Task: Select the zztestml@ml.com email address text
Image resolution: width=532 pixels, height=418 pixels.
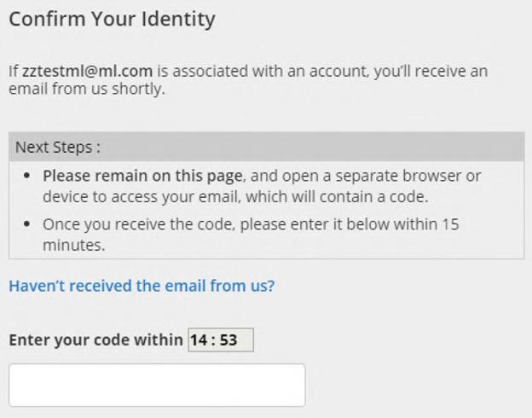Action: click(x=75, y=71)
